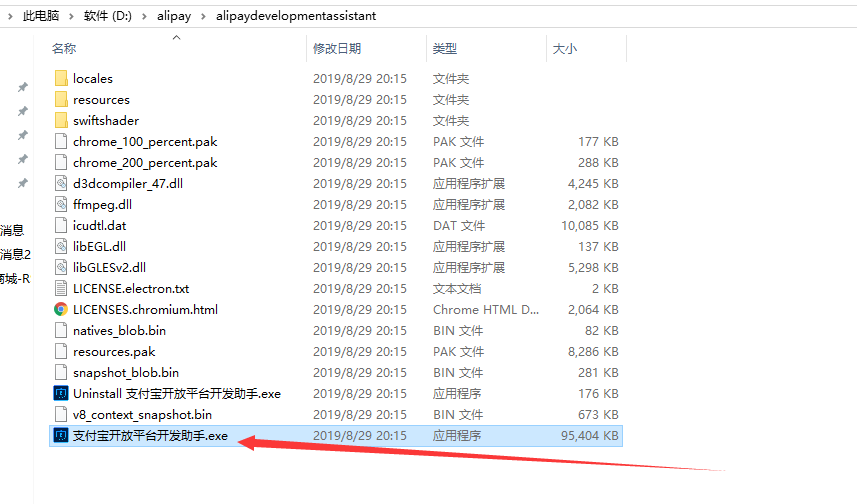Viewport: 857px width, 504px height.
Task: Click the first pin icon in sidebar
Action: pyautogui.click(x=22, y=87)
